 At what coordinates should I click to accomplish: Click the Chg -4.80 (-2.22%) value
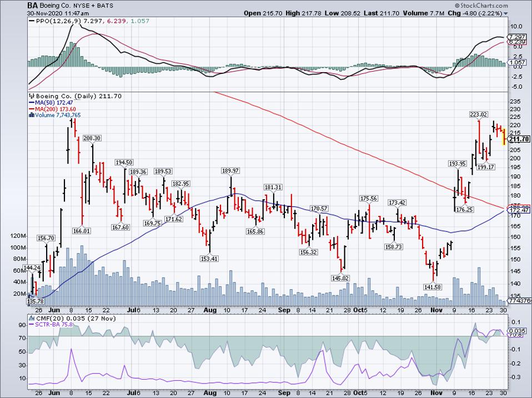475,13
